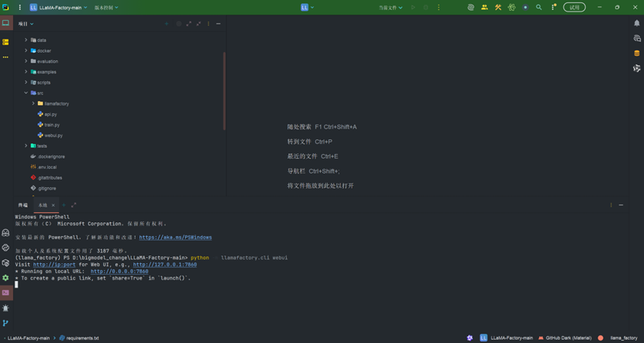Viewport: 644px width, 343px height.
Task: Open the Database tool window icon
Action: coord(636,53)
